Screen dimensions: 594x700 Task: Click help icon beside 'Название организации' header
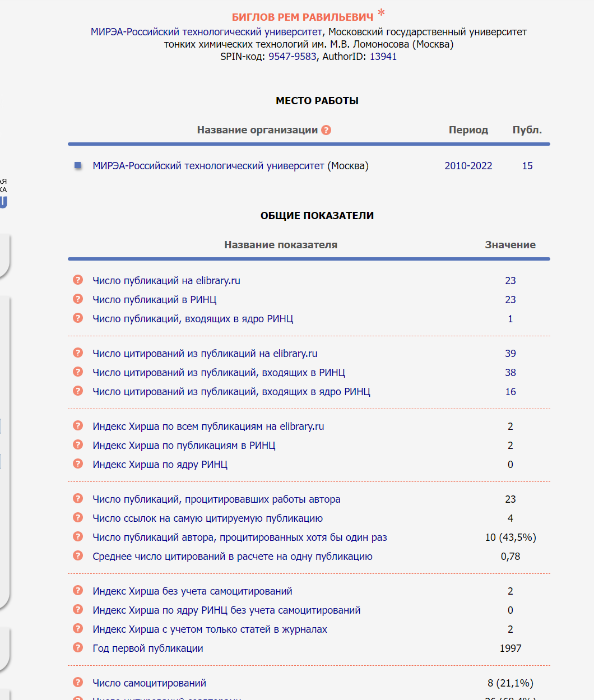point(326,130)
